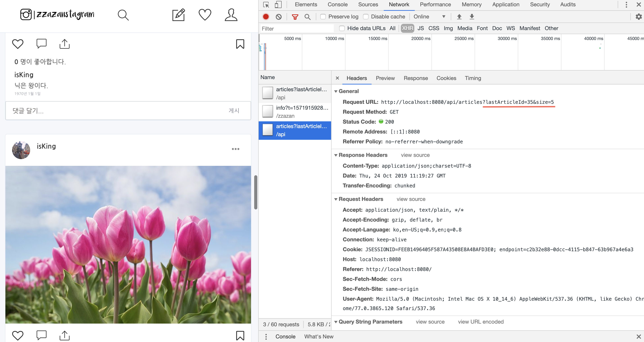Clear the network log with the clear icon

point(278,17)
